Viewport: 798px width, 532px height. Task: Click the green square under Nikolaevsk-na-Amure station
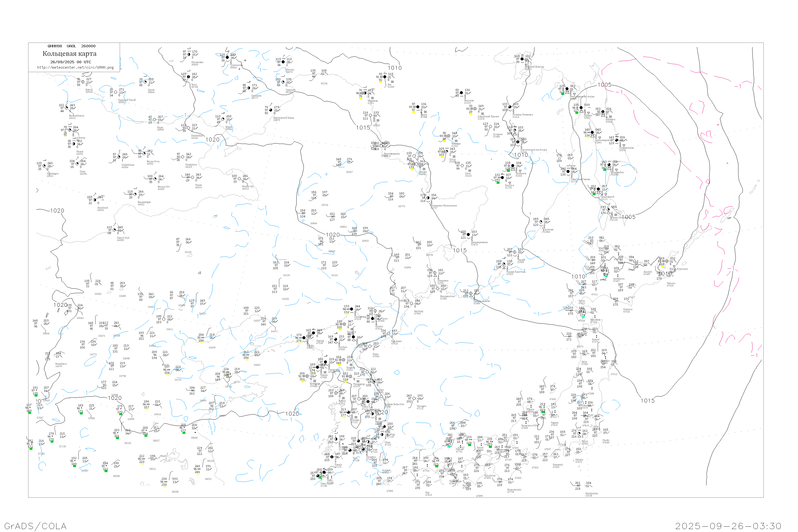click(x=563, y=94)
